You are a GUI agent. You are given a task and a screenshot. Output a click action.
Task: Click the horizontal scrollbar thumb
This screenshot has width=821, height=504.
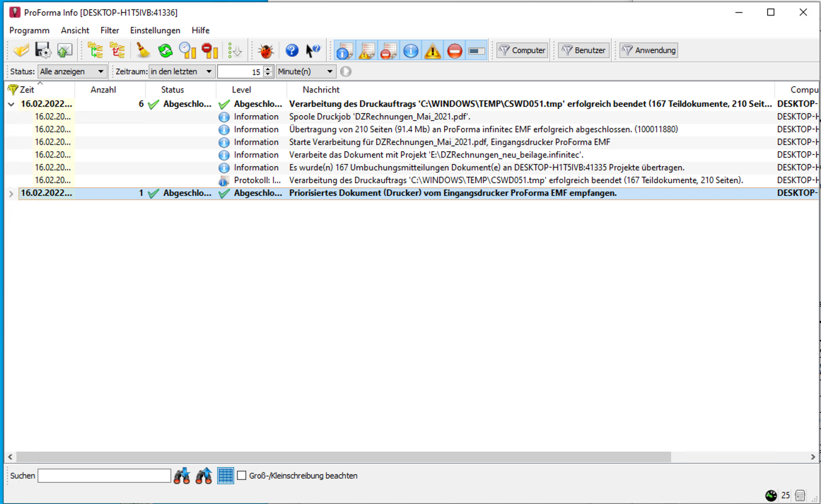pyautogui.click(x=344, y=457)
